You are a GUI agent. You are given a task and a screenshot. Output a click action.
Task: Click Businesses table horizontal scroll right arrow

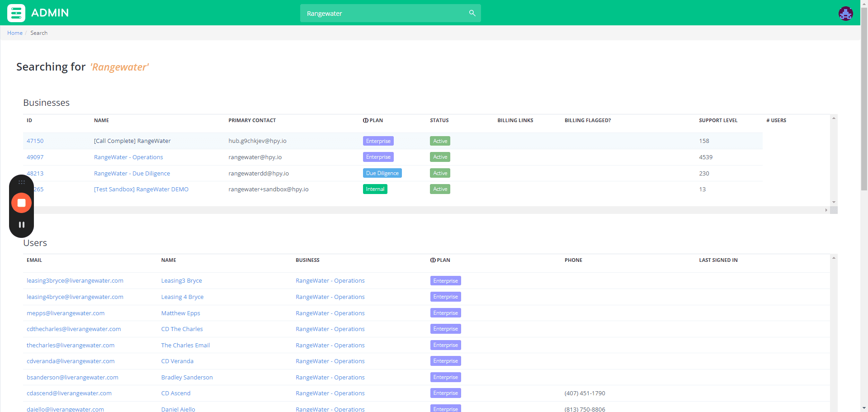pyautogui.click(x=826, y=210)
